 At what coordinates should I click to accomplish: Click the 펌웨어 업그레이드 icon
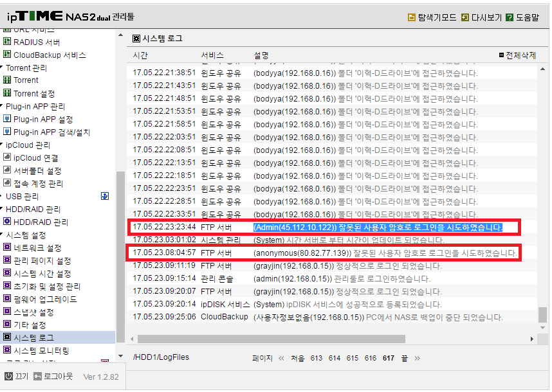point(6,298)
